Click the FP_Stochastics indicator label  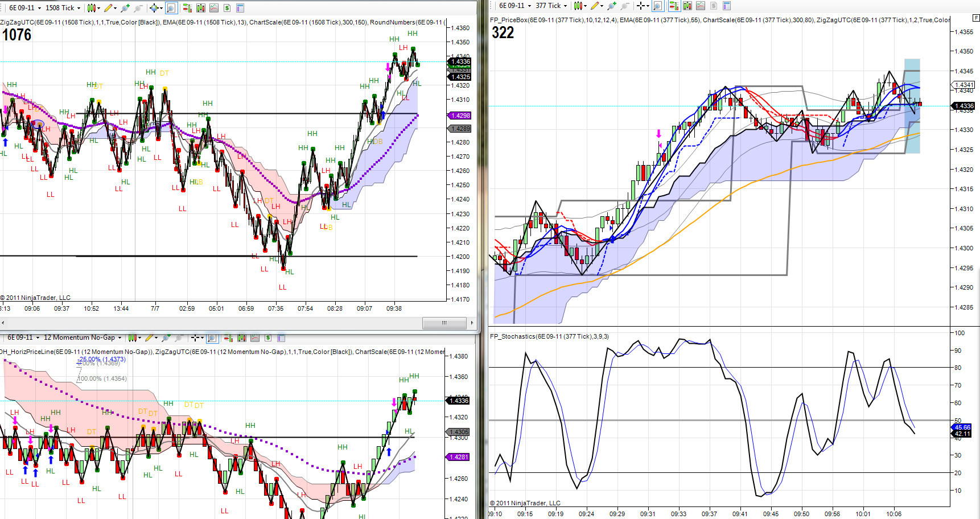pos(549,336)
